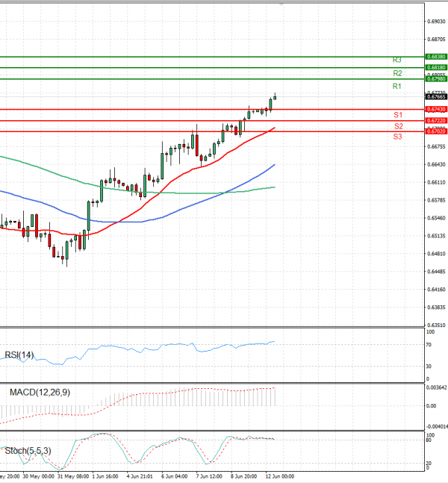Click the Stoch(5,5,3) indicator label
Screen dimensions: 448x483
tap(28, 451)
